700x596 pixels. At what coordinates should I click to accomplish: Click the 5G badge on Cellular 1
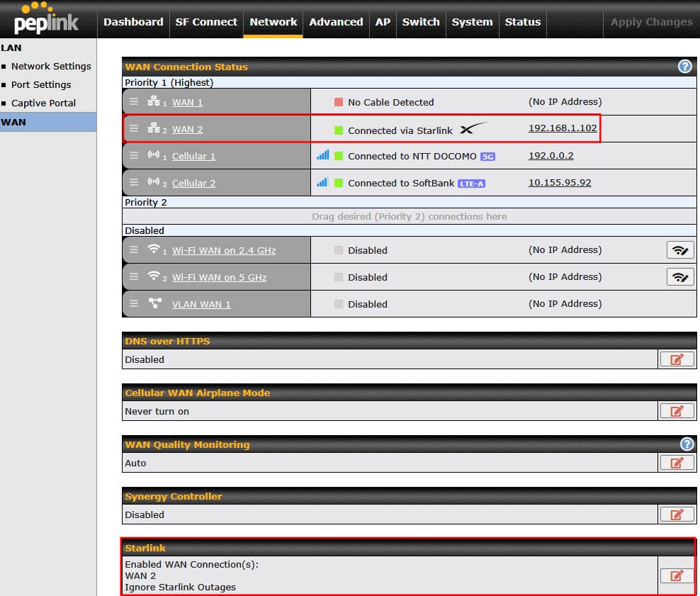pos(487,157)
